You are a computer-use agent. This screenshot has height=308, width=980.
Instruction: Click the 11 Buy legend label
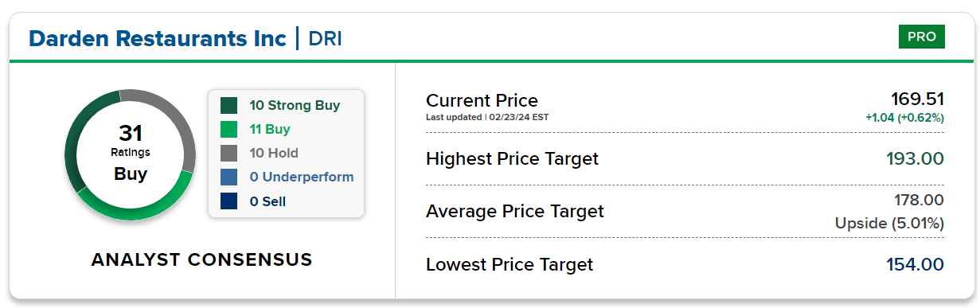coord(270,129)
